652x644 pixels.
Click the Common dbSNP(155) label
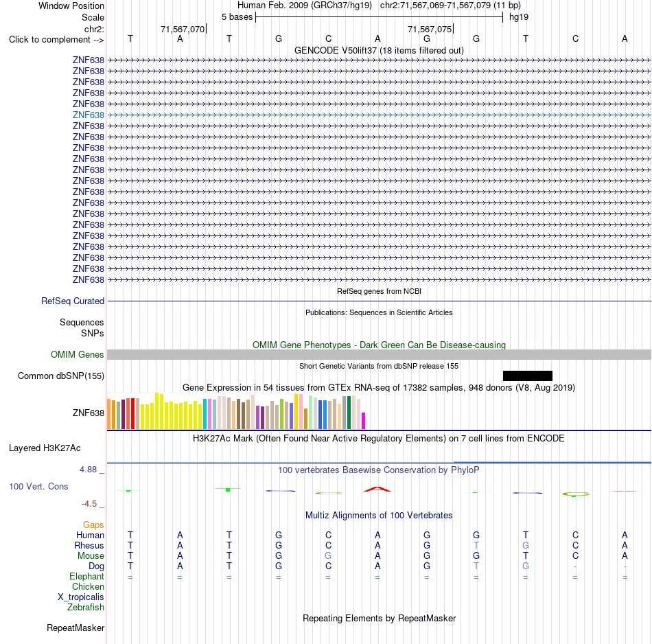tap(60, 376)
